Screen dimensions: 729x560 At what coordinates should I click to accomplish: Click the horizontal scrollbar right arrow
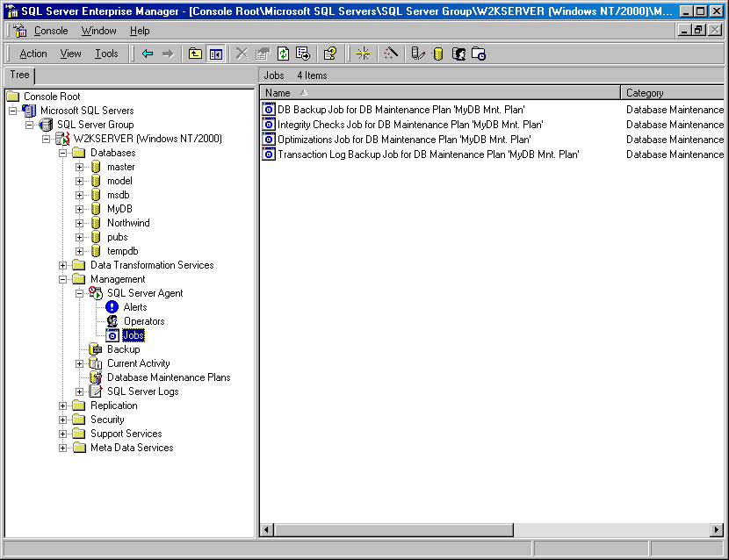point(717,529)
